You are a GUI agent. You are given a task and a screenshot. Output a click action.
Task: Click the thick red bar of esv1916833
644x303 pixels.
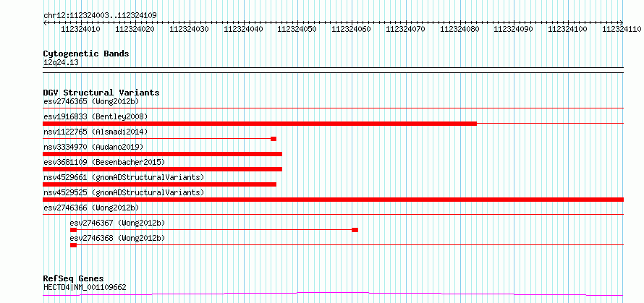coord(260,124)
